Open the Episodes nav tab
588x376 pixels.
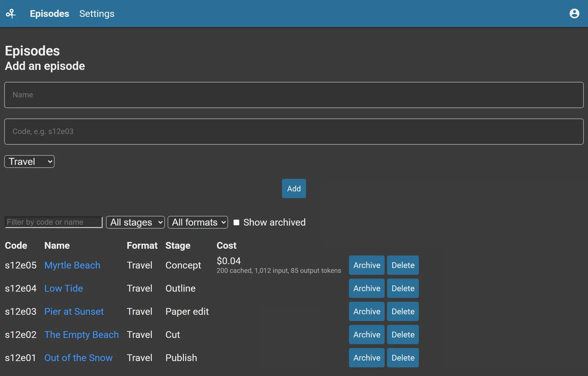[49, 14]
